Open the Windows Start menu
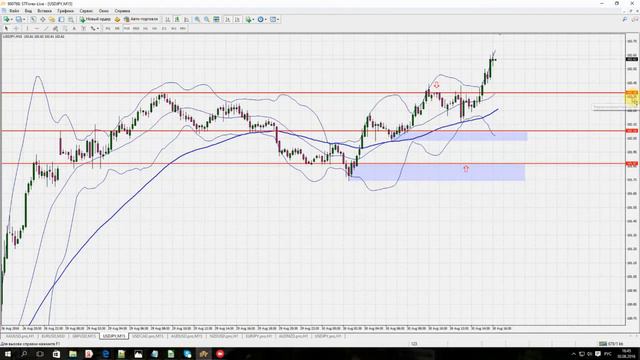Screen dimensions: 640x360 (x=7, y=354)
